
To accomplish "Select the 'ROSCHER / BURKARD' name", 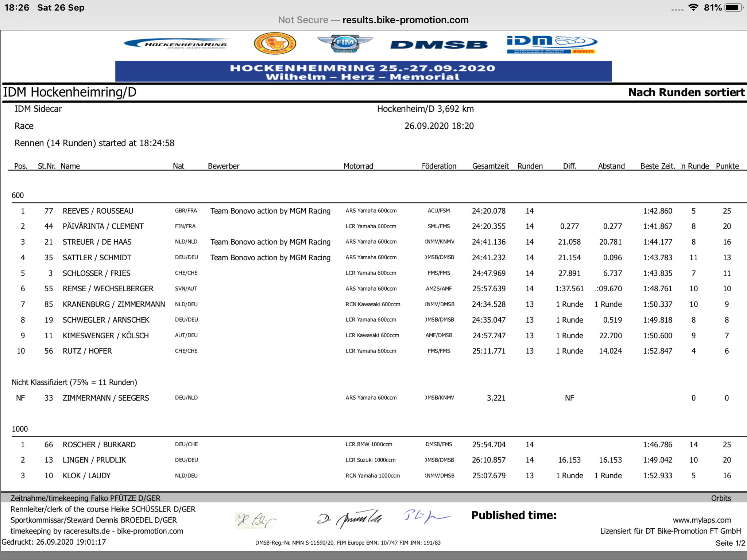I will [99, 444].
